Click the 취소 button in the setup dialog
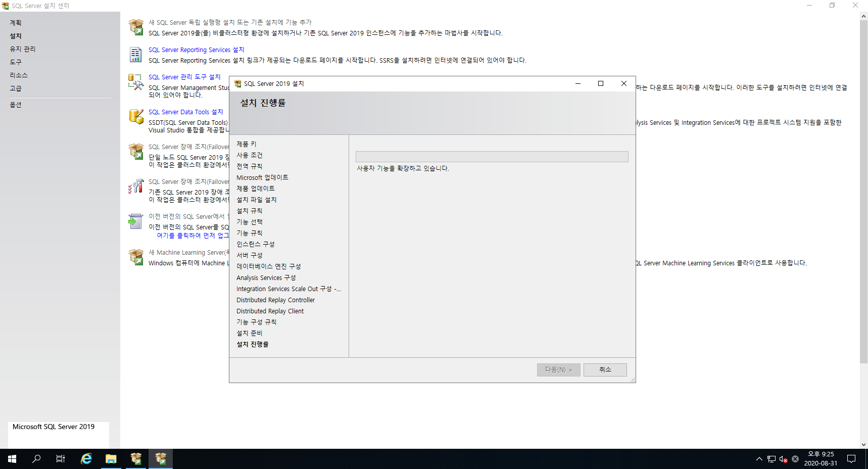 (605, 370)
